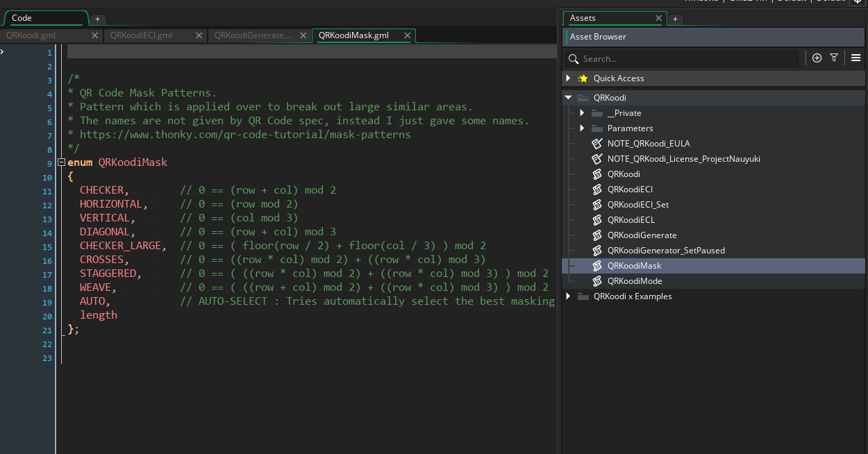The image size is (868, 454).
Task: Select the QRKoodiMode script asset
Action: pos(635,281)
